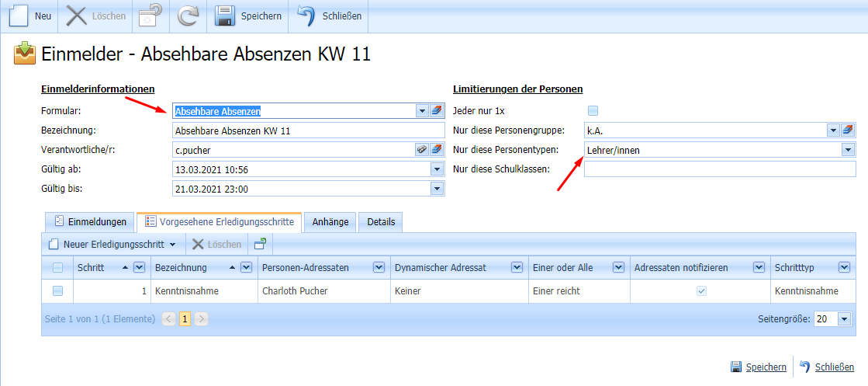
Task: Click the Schließen back-arrow toolbar icon
Action: (x=306, y=16)
